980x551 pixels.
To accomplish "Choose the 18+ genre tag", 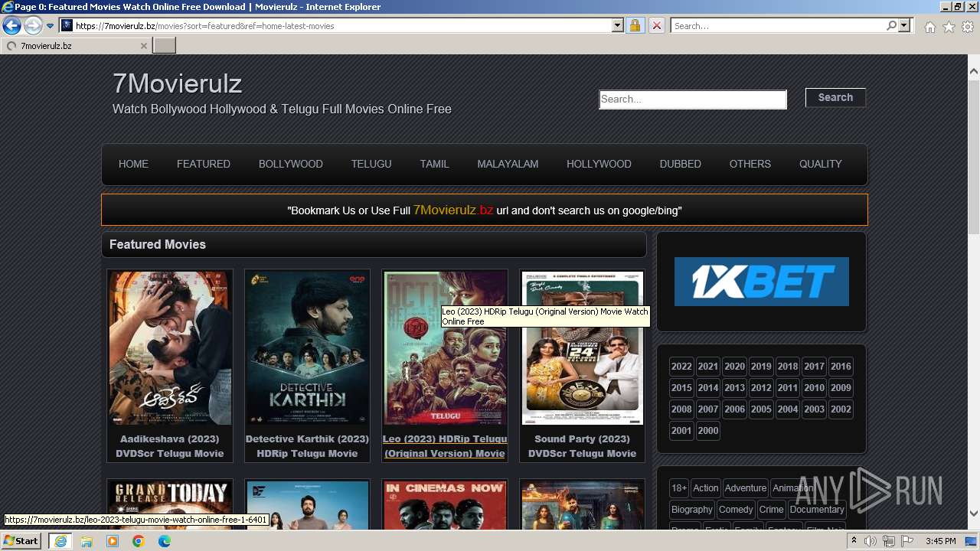I will pyautogui.click(x=679, y=488).
